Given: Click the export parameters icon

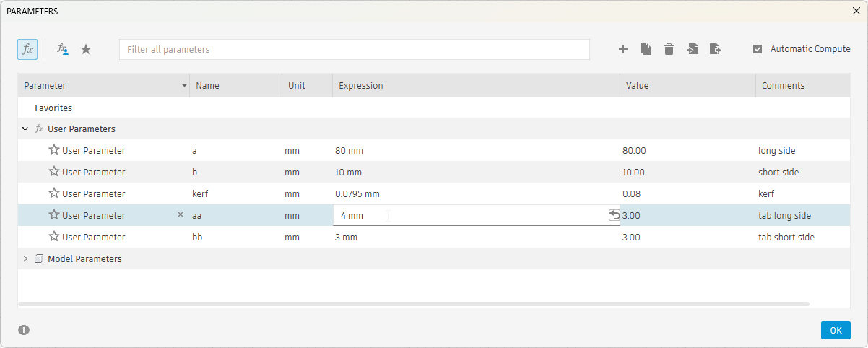Looking at the screenshot, I should (x=716, y=49).
